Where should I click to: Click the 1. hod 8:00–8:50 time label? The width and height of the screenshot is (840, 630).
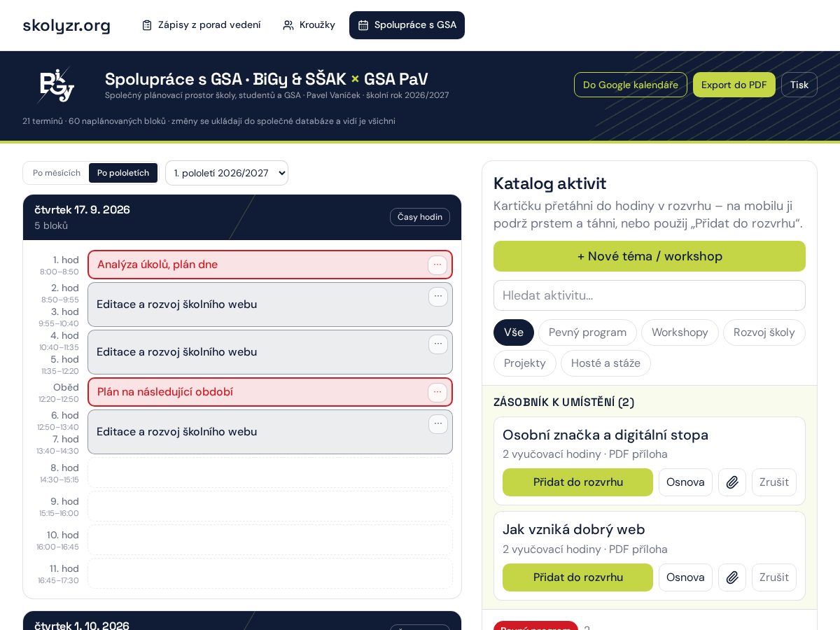click(x=59, y=265)
